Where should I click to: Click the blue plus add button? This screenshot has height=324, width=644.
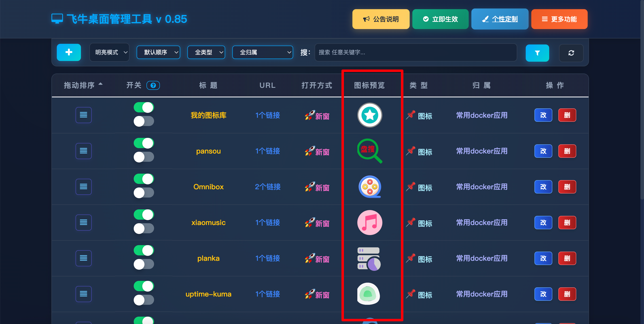(x=69, y=53)
